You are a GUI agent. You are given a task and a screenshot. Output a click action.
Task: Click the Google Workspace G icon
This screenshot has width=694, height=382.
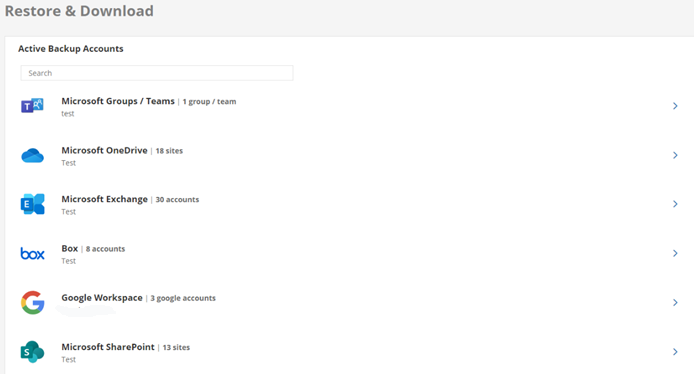click(32, 303)
